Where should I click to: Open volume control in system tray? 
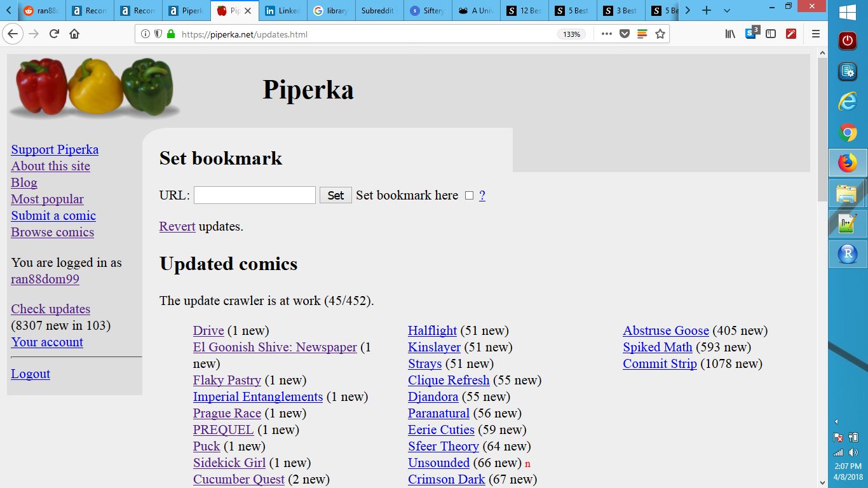point(853,452)
